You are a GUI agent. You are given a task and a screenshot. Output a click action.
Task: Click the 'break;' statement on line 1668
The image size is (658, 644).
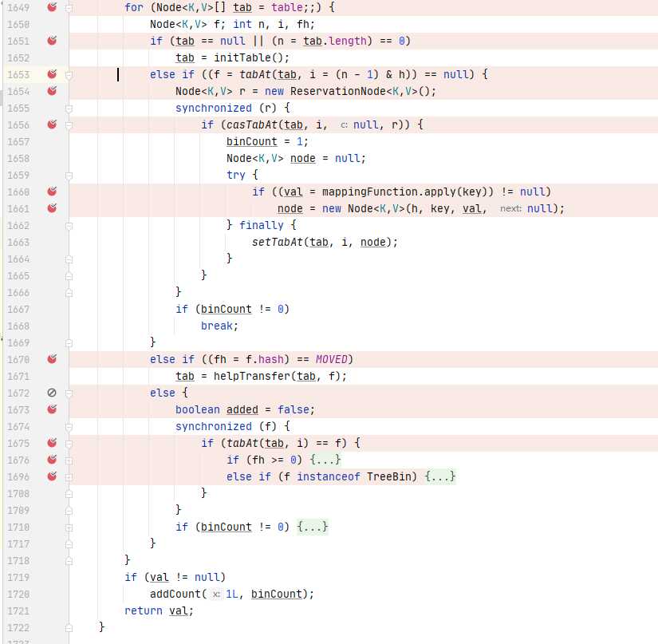pyautogui.click(x=219, y=326)
